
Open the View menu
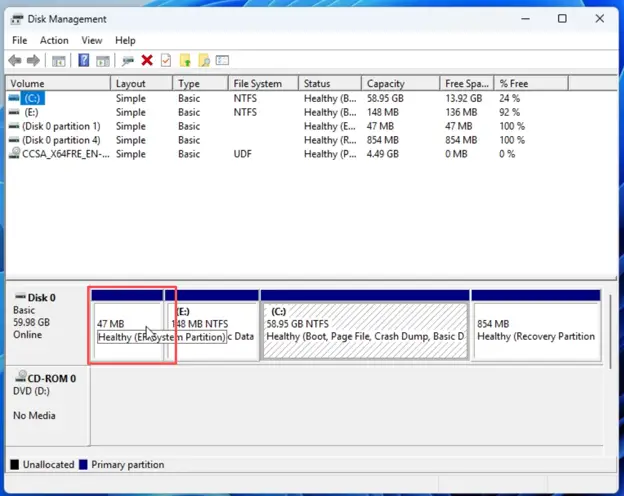coord(92,41)
